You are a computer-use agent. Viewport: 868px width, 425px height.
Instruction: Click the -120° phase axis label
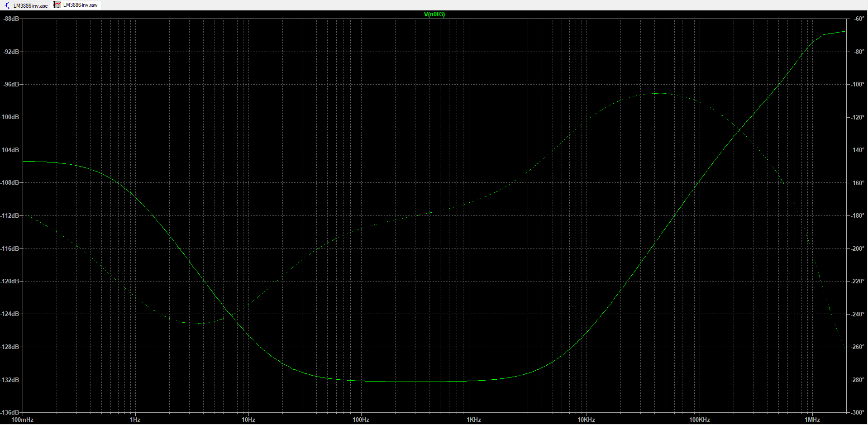[x=858, y=117]
